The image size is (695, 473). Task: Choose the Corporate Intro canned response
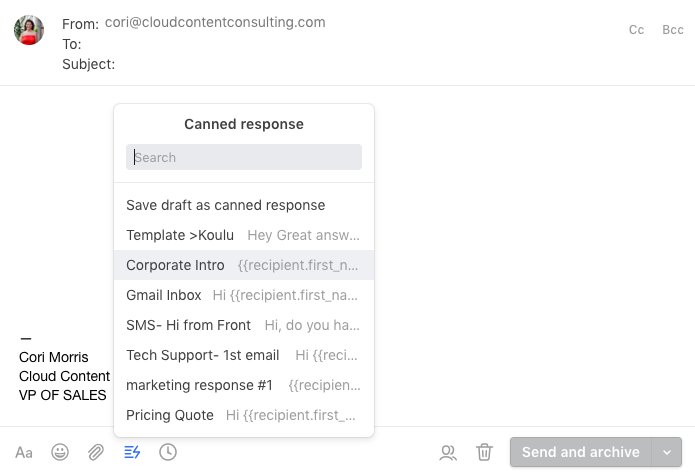point(244,265)
